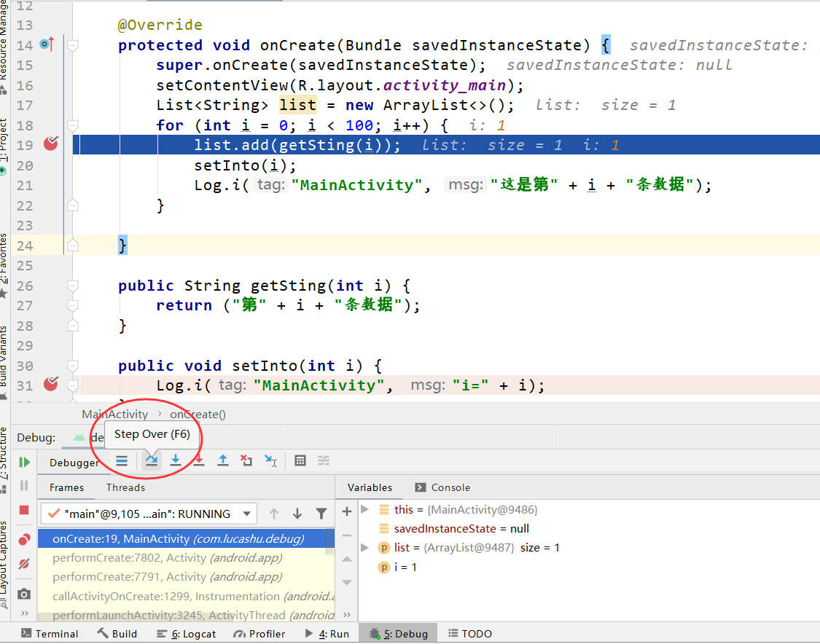Click Step Over debugger icon
The height and width of the screenshot is (644, 820).
[x=152, y=460]
